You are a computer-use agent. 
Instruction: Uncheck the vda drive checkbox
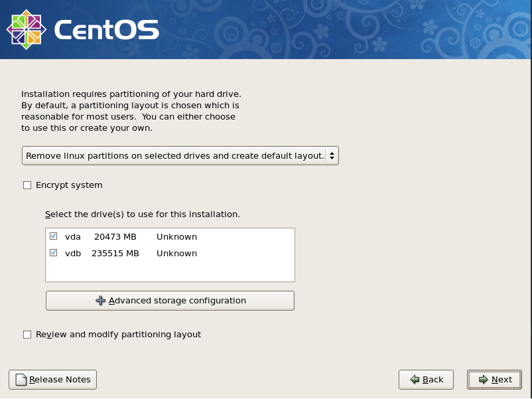click(x=53, y=236)
